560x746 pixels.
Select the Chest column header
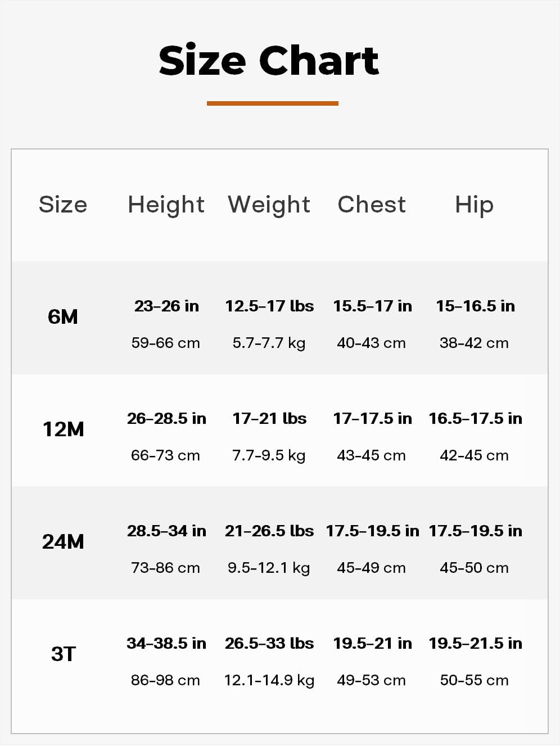click(372, 205)
